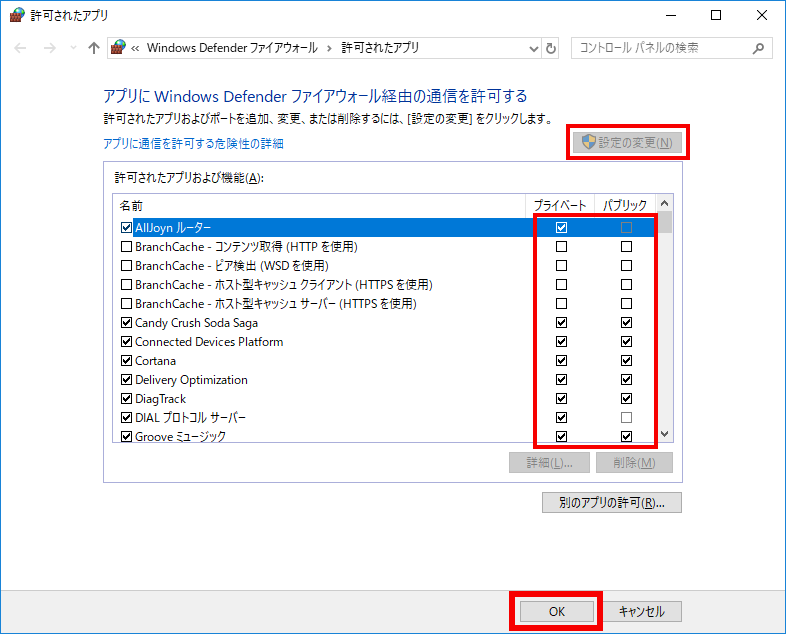
Task: Click the キャンセル button
Action: (642, 611)
